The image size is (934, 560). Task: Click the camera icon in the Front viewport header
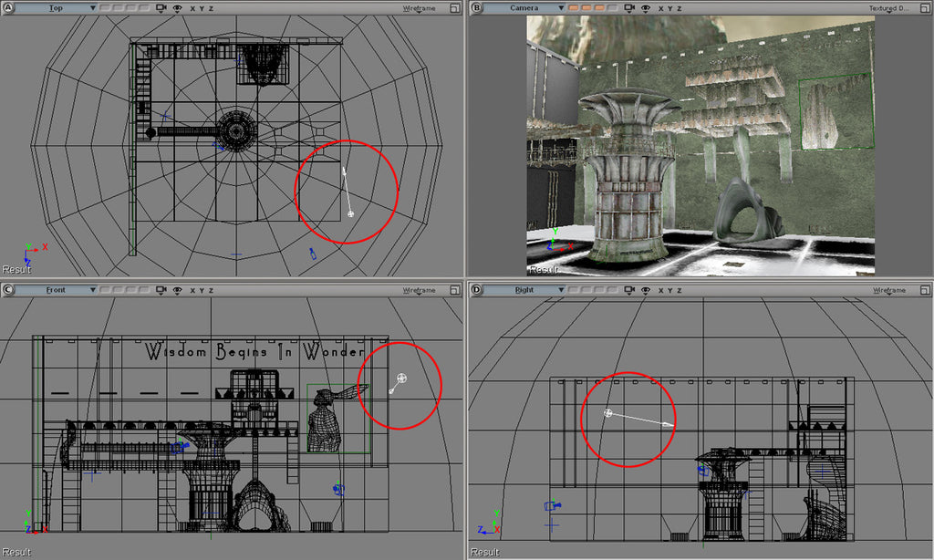161,289
